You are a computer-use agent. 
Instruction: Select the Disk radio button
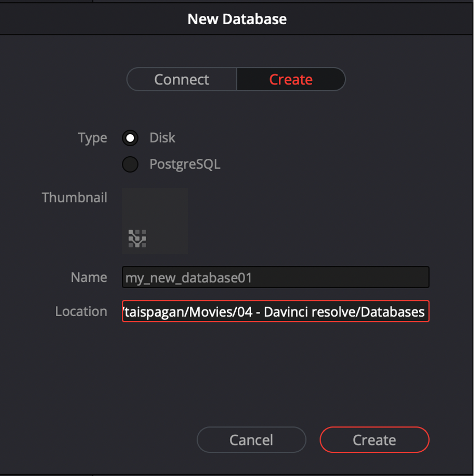(130, 138)
